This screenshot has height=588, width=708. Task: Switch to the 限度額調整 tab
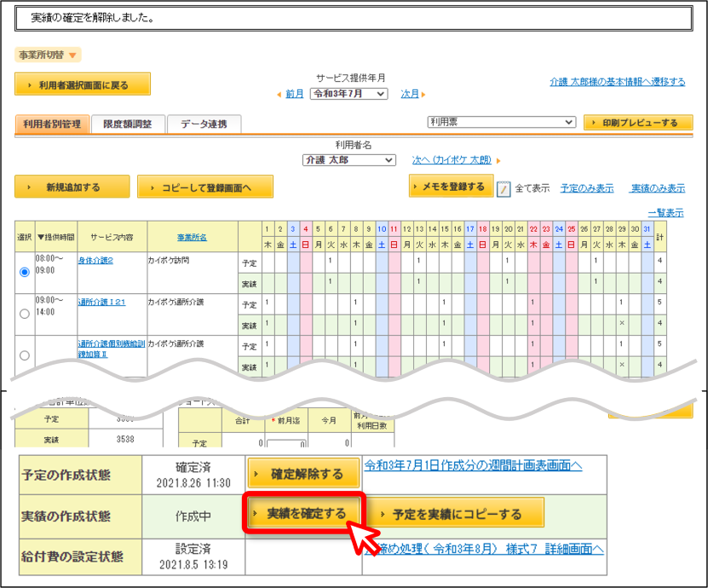(127, 124)
